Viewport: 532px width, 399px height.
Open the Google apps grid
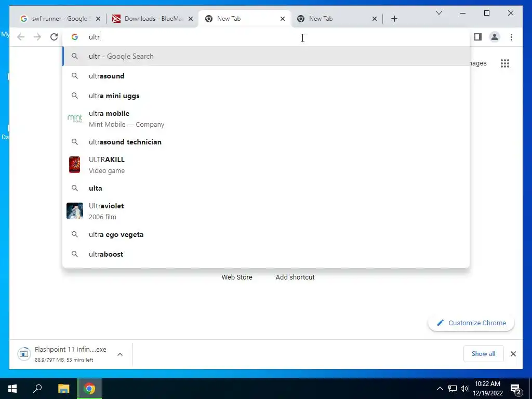[x=505, y=63]
